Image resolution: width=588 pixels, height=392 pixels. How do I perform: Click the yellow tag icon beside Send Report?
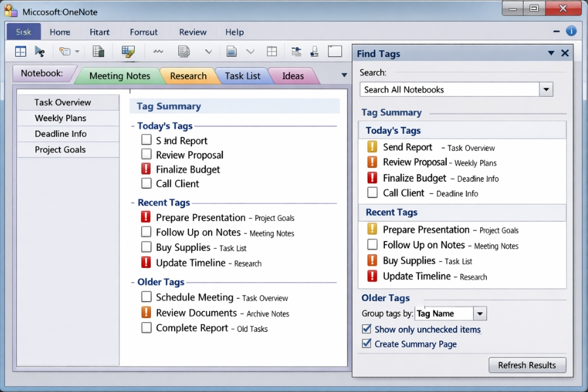coord(371,147)
